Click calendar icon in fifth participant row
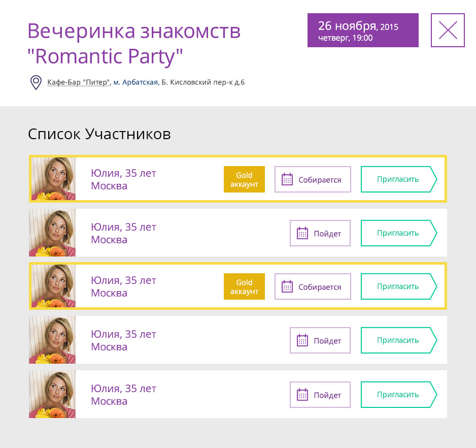The height and width of the screenshot is (448, 476). coord(302,395)
